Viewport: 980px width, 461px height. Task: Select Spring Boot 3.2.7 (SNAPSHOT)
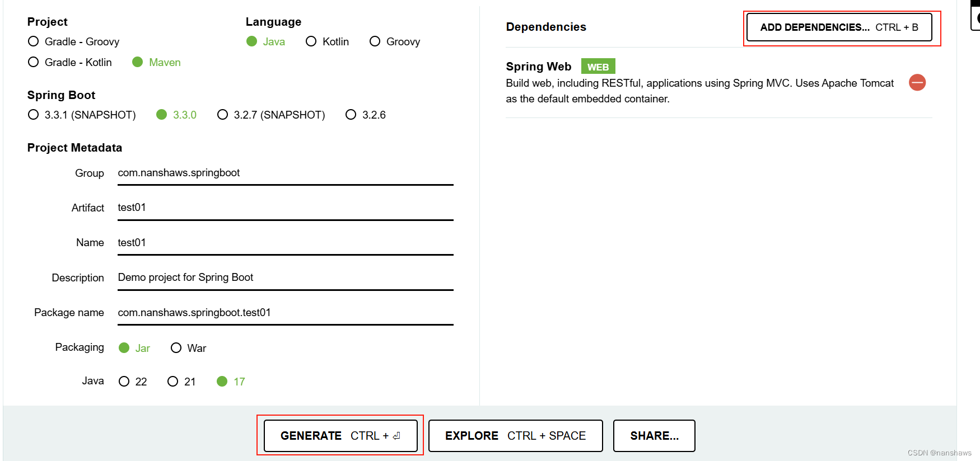tap(223, 115)
